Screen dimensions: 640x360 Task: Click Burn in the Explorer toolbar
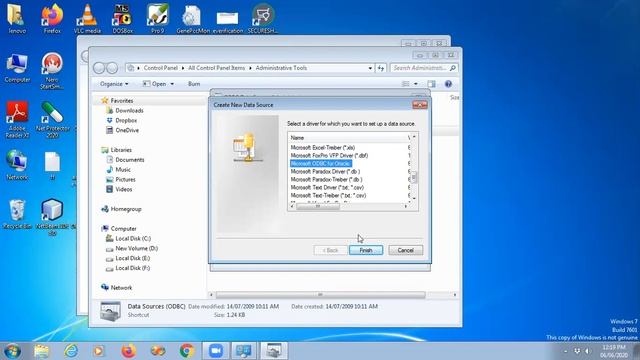194,84
